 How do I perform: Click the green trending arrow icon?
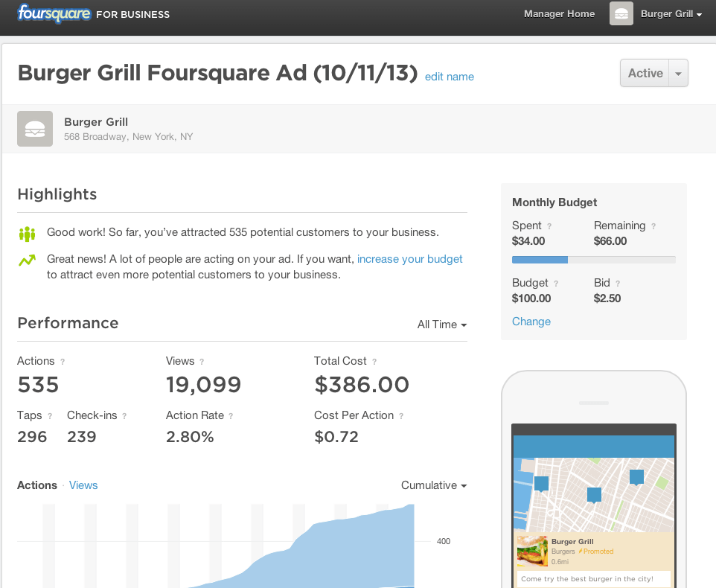27,261
